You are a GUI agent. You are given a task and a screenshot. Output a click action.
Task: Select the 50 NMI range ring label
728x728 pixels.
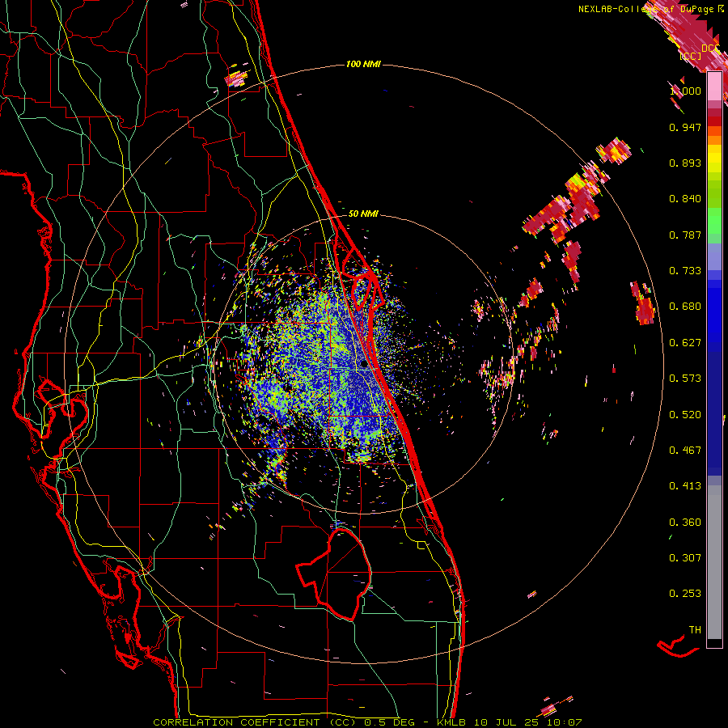[363, 214]
